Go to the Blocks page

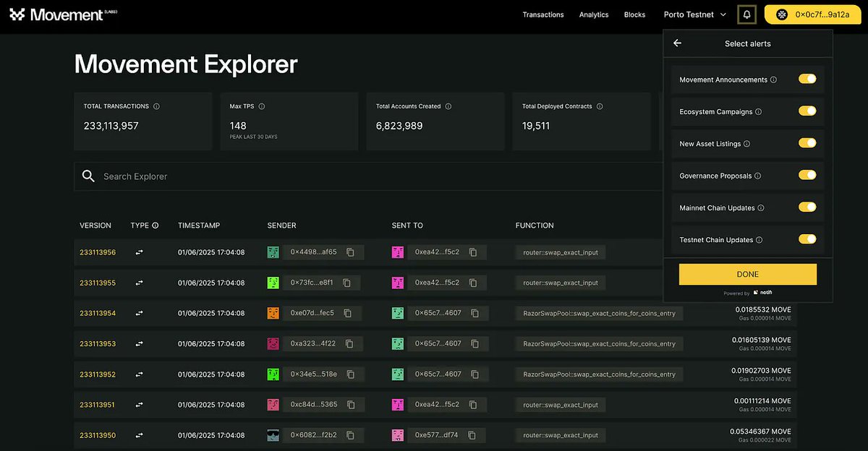click(634, 14)
